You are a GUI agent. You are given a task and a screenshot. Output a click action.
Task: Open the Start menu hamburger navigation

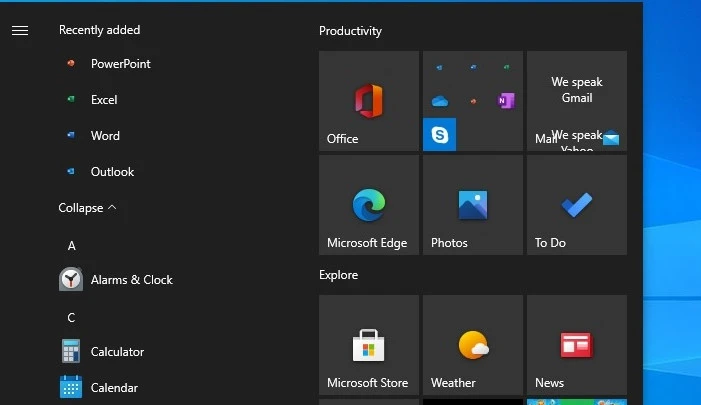[x=20, y=30]
